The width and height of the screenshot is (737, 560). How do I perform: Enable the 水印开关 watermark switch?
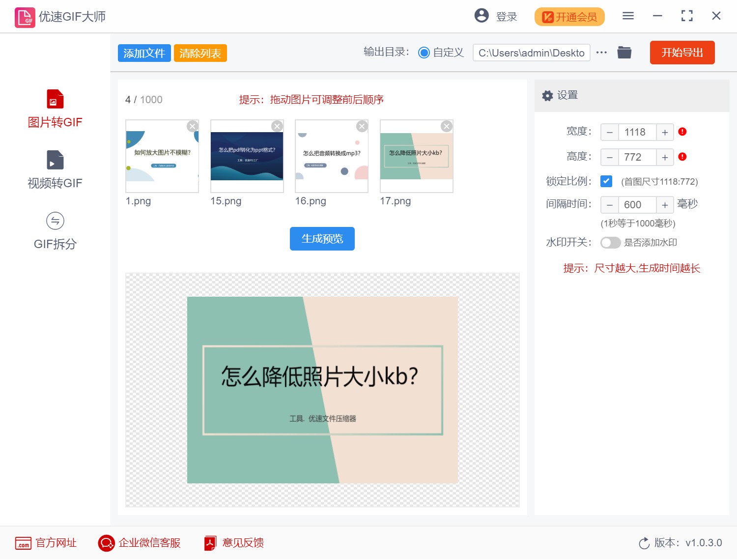coord(611,243)
